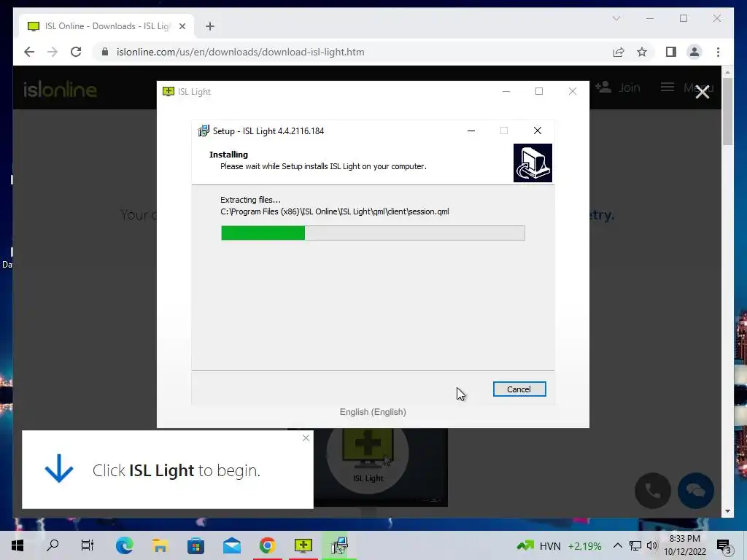
Task: Share this page icon in address bar
Action: click(619, 52)
